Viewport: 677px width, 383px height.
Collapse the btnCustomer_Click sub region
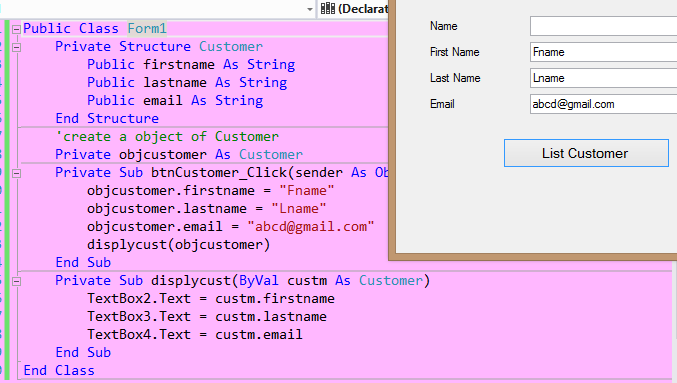point(16,173)
